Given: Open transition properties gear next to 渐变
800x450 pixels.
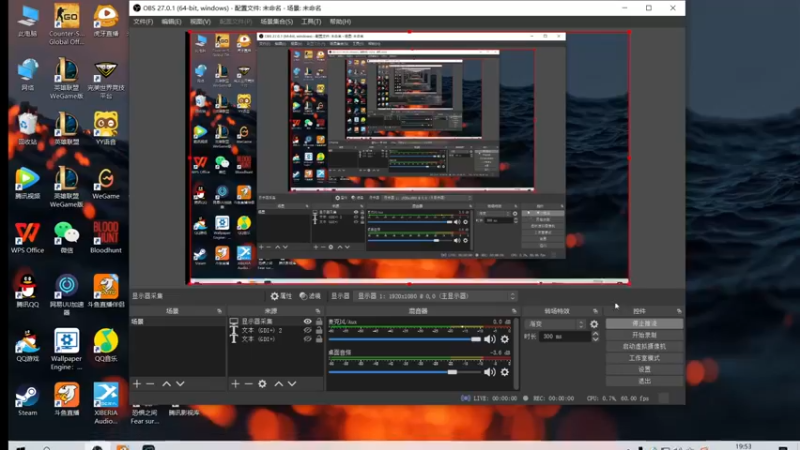Looking at the screenshot, I should [x=594, y=324].
